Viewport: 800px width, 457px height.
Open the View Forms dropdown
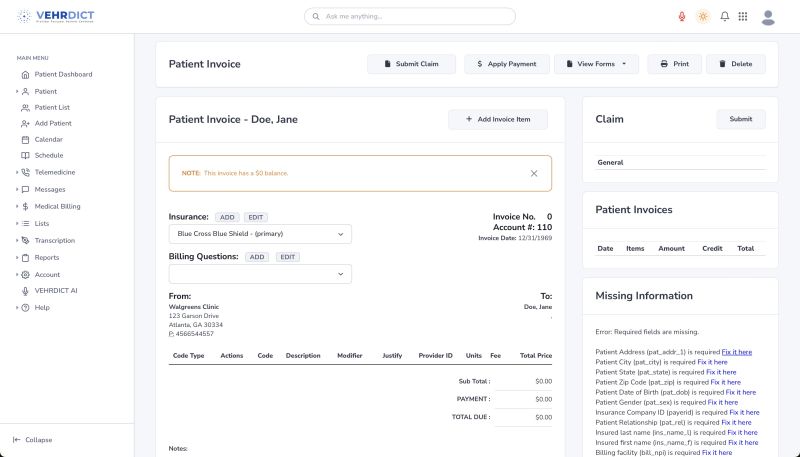[x=596, y=64]
